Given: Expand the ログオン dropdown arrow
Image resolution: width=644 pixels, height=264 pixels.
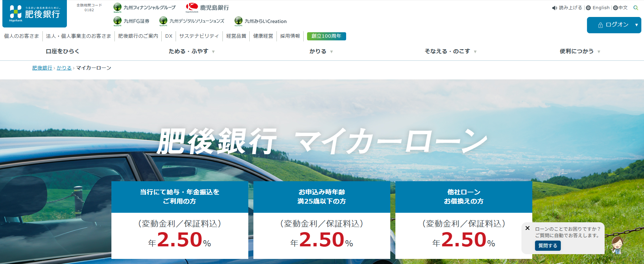Looking at the screenshot, I should tap(636, 25).
